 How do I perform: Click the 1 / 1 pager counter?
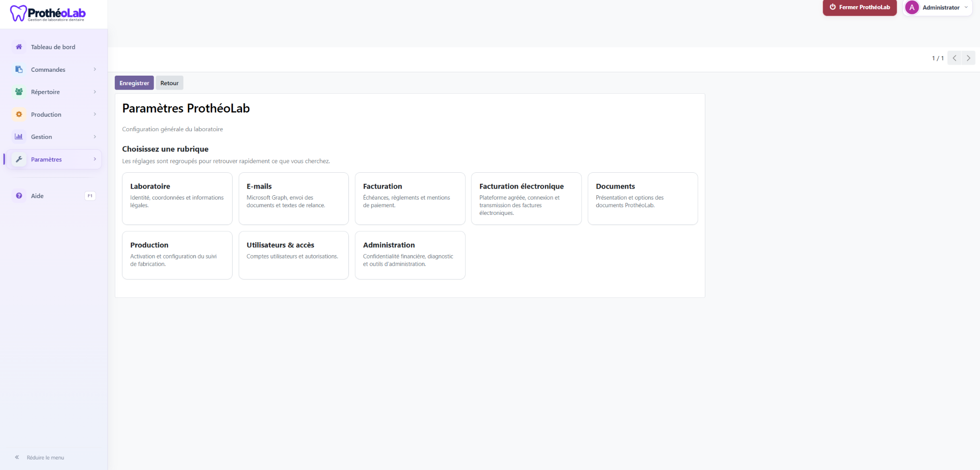[x=937, y=58]
